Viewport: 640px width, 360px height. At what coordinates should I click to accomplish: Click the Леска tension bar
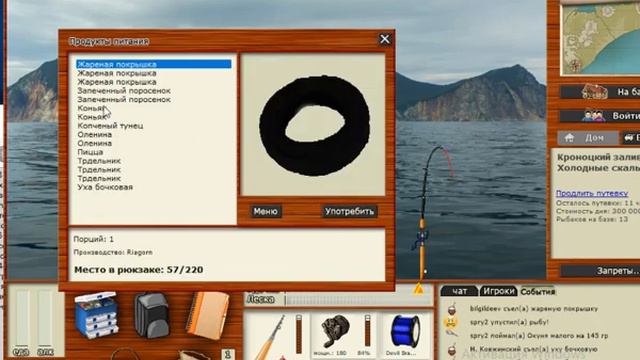(358, 300)
